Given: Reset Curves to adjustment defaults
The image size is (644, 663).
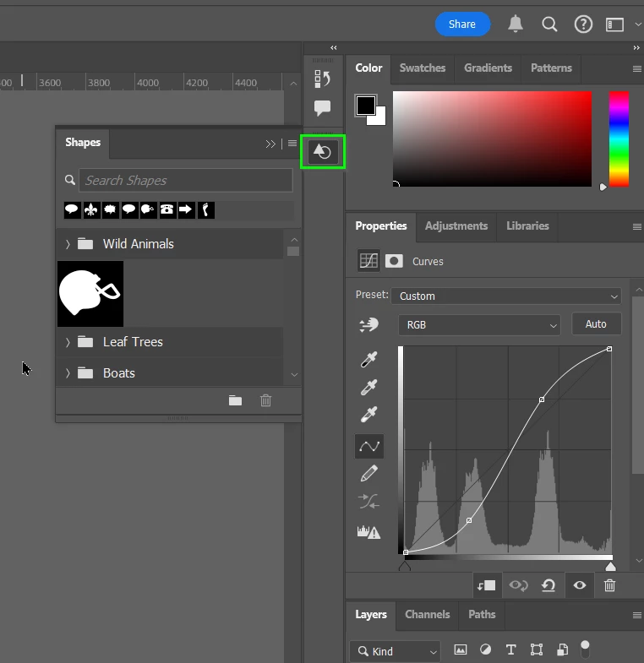Looking at the screenshot, I should coord(548,585).
